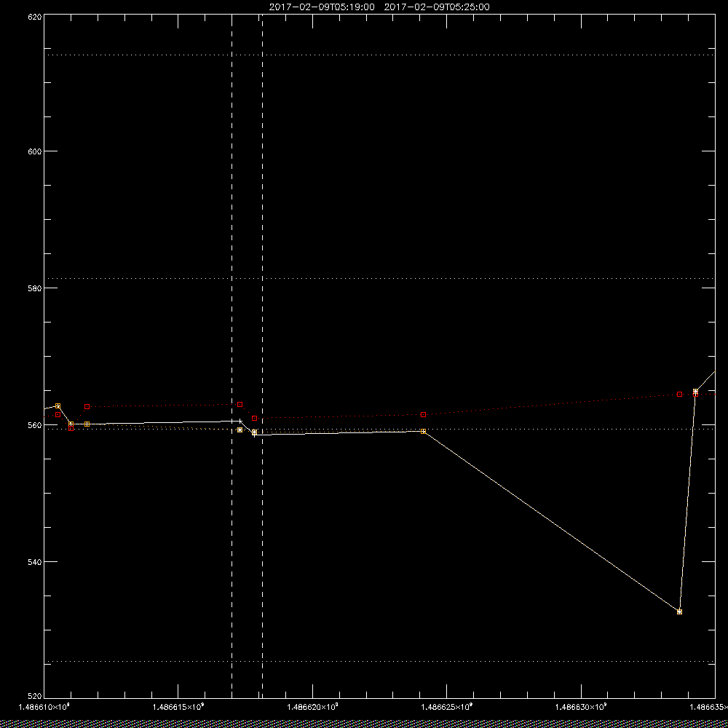Click the 600 y-axis label
This screenshot has height=728, width=728.
pyautogui.click(x=35, y=151)
